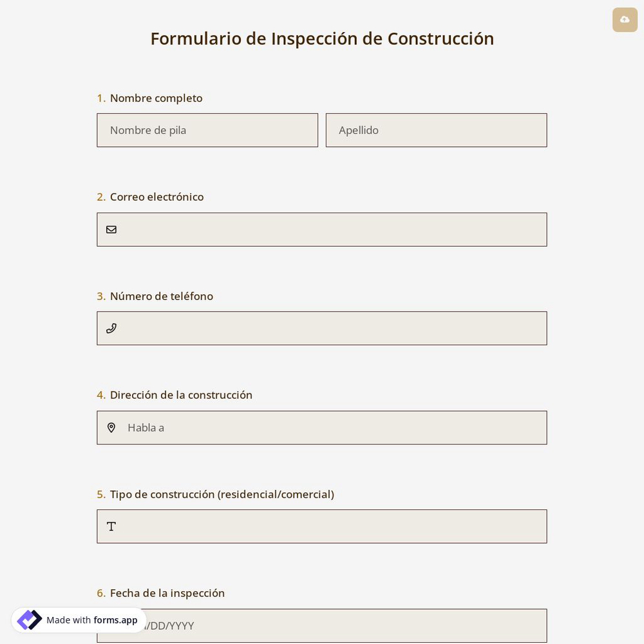The height and width of the screenshot is (644, 644).
Task: Click question label 'Nombre completo'
Action: [x=156, y=98]
